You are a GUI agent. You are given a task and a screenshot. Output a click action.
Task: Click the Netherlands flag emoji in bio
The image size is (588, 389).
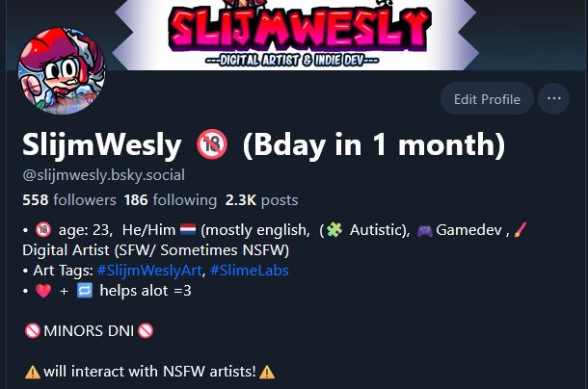(x=188, y=229)
